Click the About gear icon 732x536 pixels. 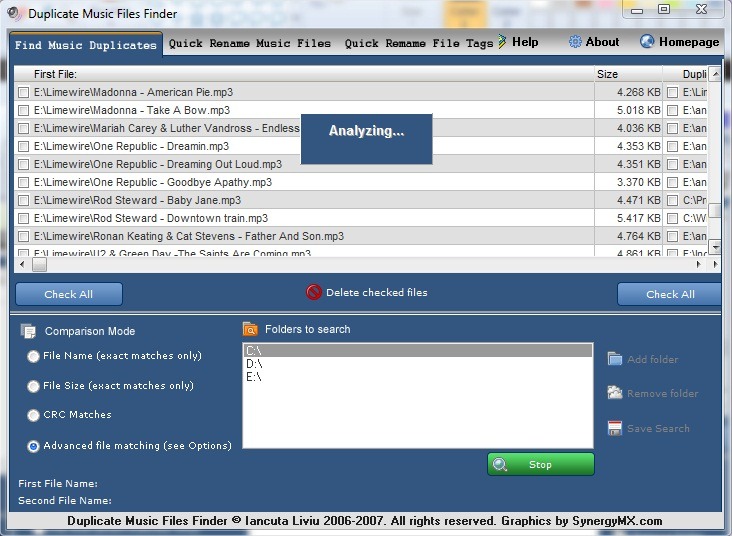[x=575, y=42]
